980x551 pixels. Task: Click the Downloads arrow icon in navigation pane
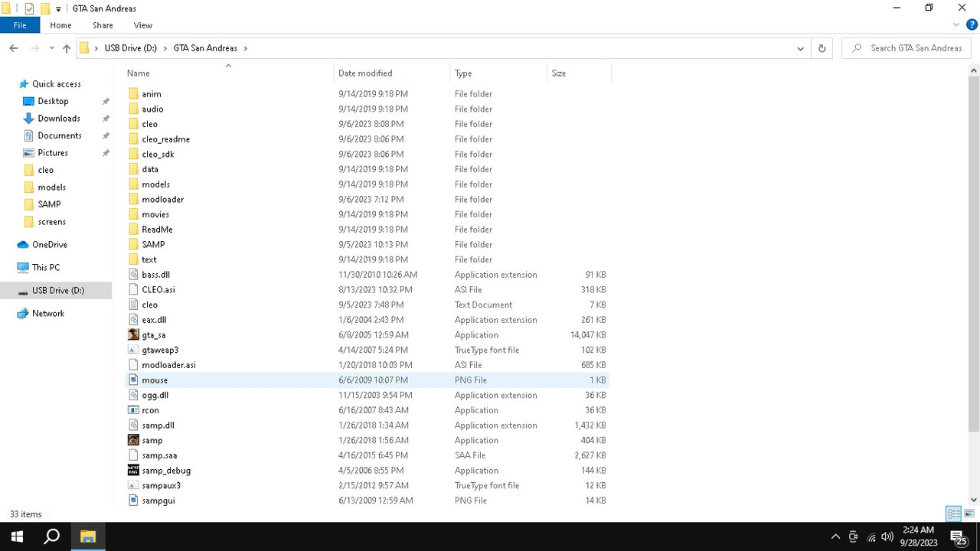tap(29, 119)
